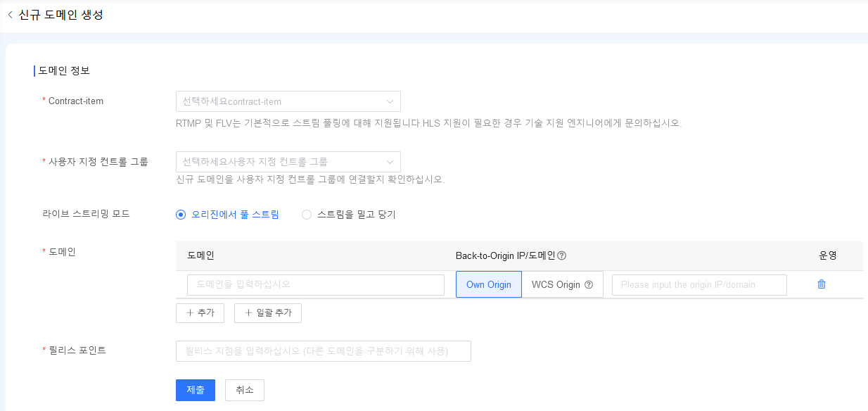868x411 pixels.
Task: Select the 오리진에서 풀 스트림 radio button
Action: point(181,214)
